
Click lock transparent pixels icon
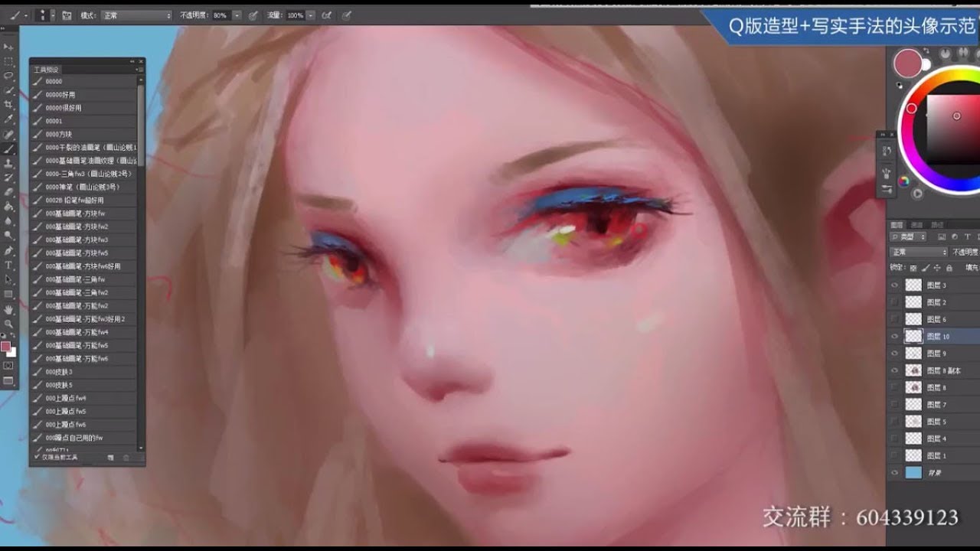(913, 268)
